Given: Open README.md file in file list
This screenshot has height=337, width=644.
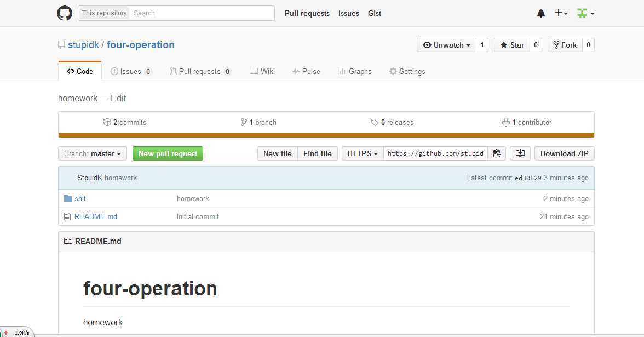Looking at the screenshot, I should click(x=96, y=216).
